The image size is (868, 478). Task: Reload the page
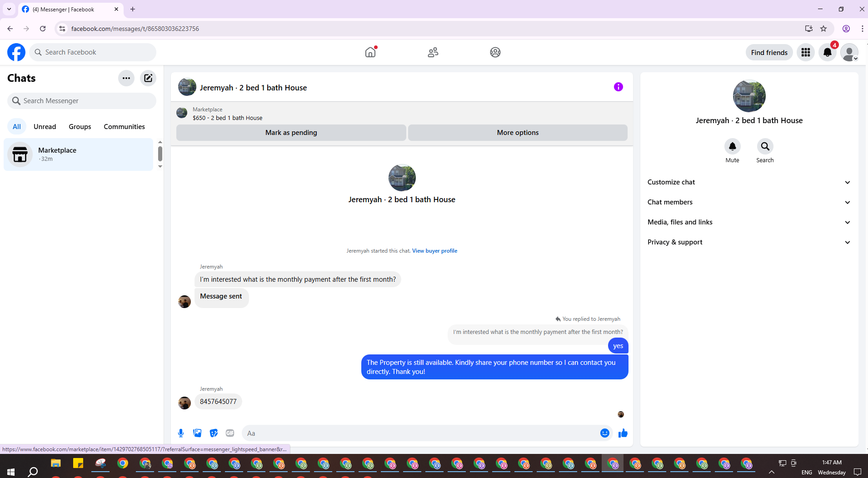(43, 29)
